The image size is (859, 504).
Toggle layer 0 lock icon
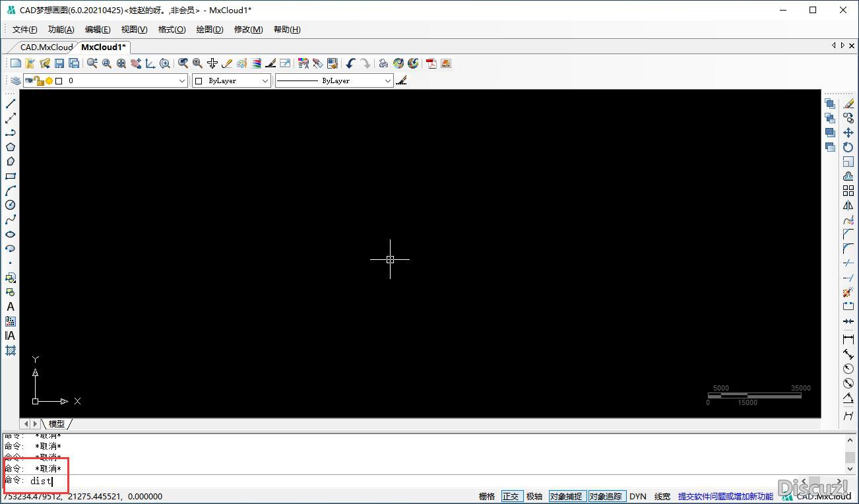pos(40,80)
